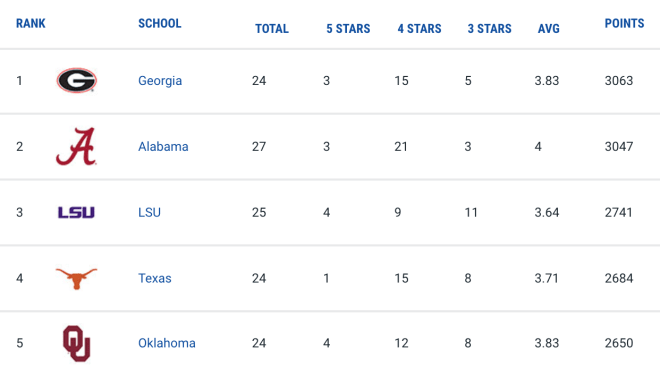Open the LSU school link
660x375 pixels.
[x=149, y=213]
